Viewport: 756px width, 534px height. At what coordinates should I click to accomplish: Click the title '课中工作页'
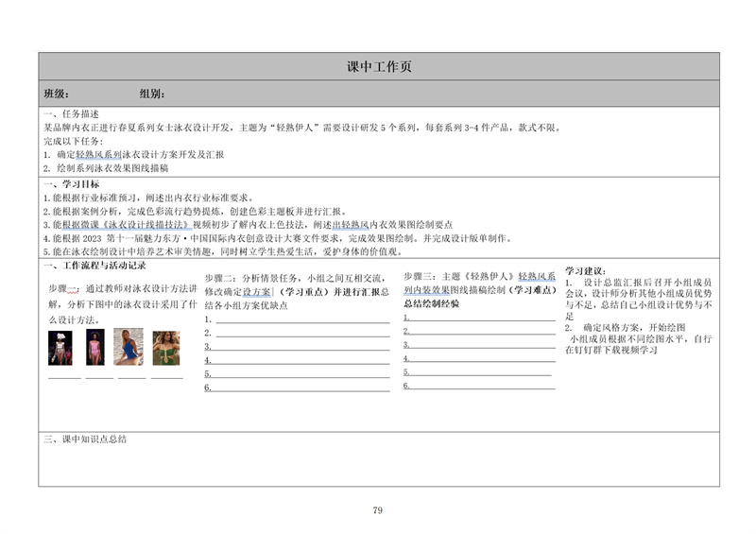point(379,66)
